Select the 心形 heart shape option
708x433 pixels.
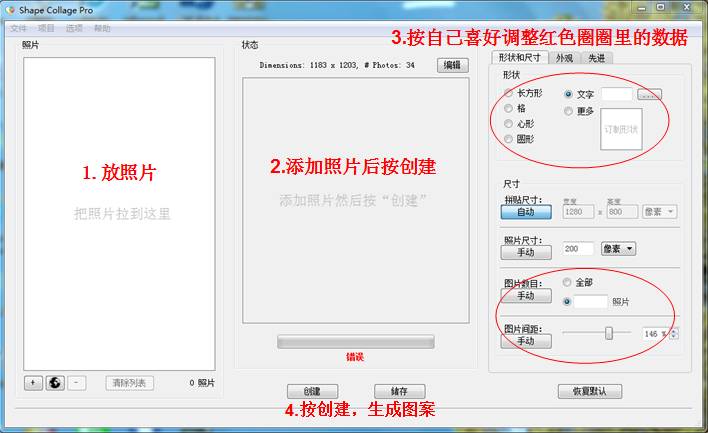[509, 124]
